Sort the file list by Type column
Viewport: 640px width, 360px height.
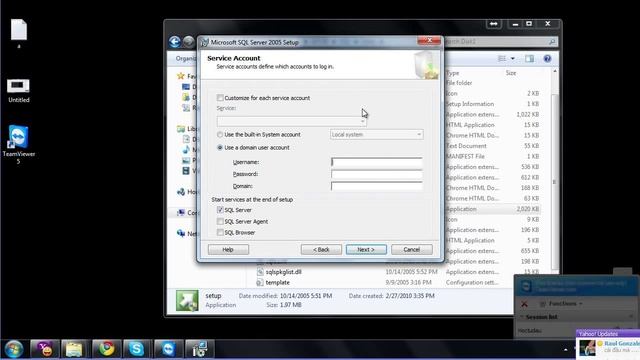pyautogui.click(x=453, y=73)
